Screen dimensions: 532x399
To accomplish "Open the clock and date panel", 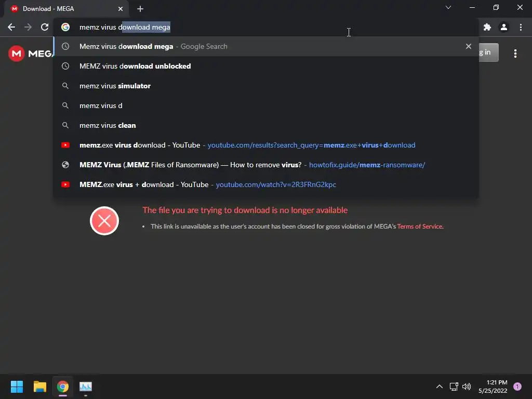I will point(493,387).
